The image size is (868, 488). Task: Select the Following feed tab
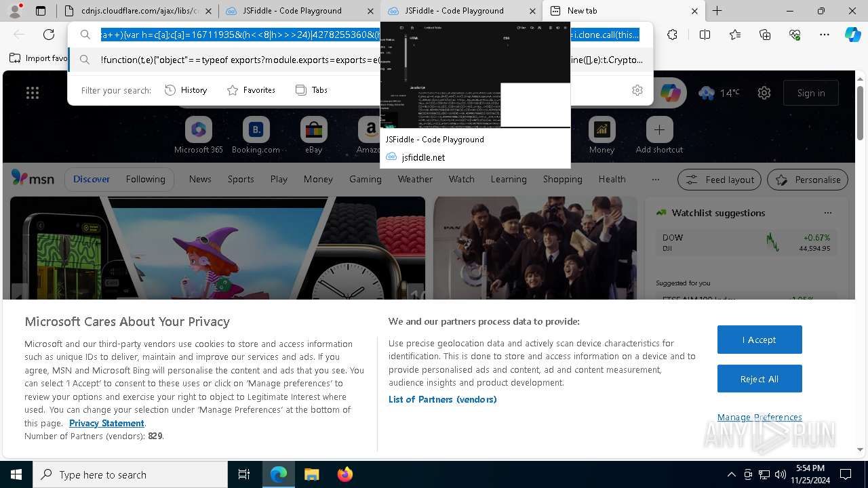[145, 179]
